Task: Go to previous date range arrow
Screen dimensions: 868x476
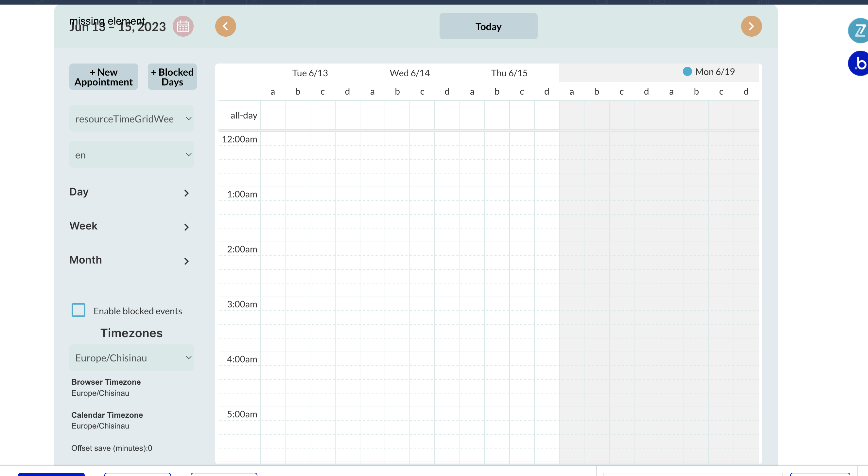Action: [225, 26]
